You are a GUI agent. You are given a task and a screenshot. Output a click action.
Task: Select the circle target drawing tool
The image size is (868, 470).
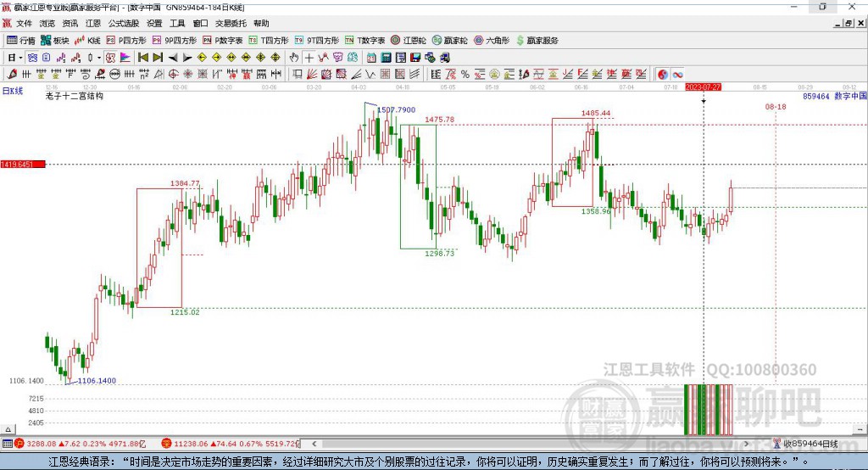pos(173,75)
